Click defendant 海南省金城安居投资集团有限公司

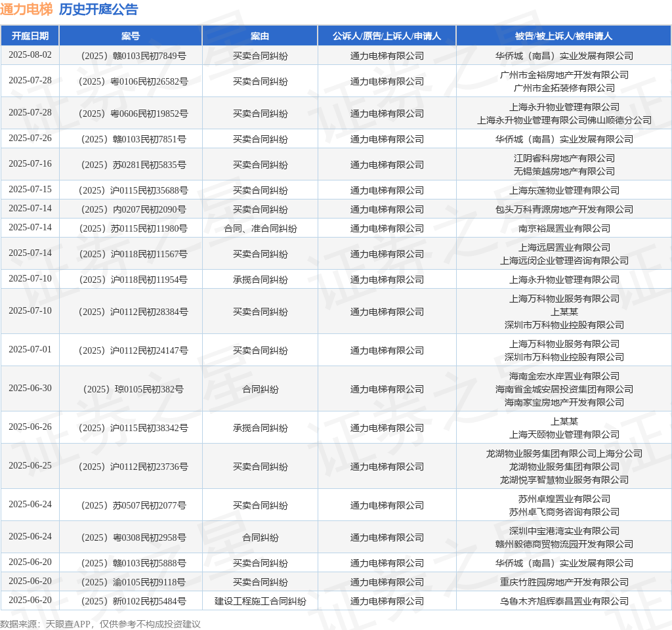click(x=564, y=389)
